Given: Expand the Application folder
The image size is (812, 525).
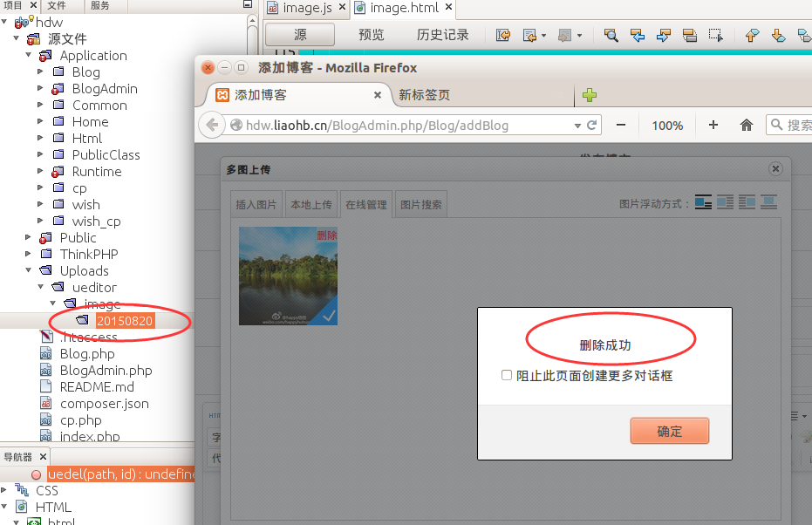Looking at the screenshot, I should click(29, 55).
